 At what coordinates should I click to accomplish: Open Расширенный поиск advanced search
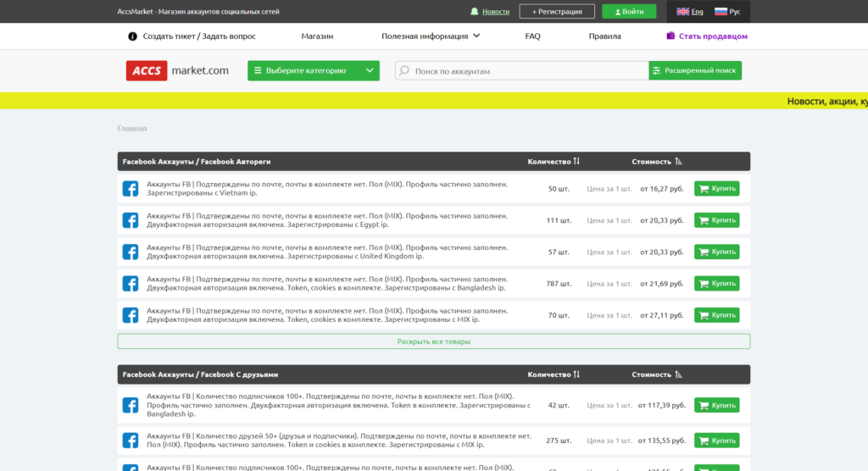tap(695, 71)
